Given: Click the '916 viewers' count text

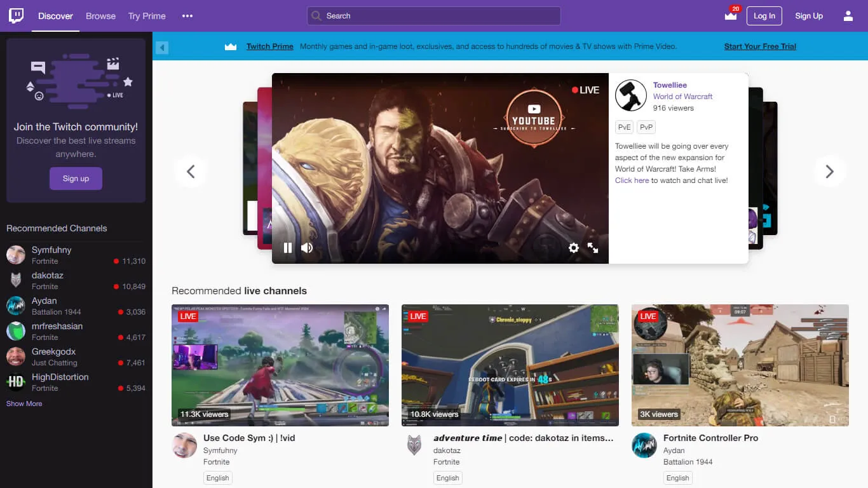Looking at the screenshot, I should 674,108.
